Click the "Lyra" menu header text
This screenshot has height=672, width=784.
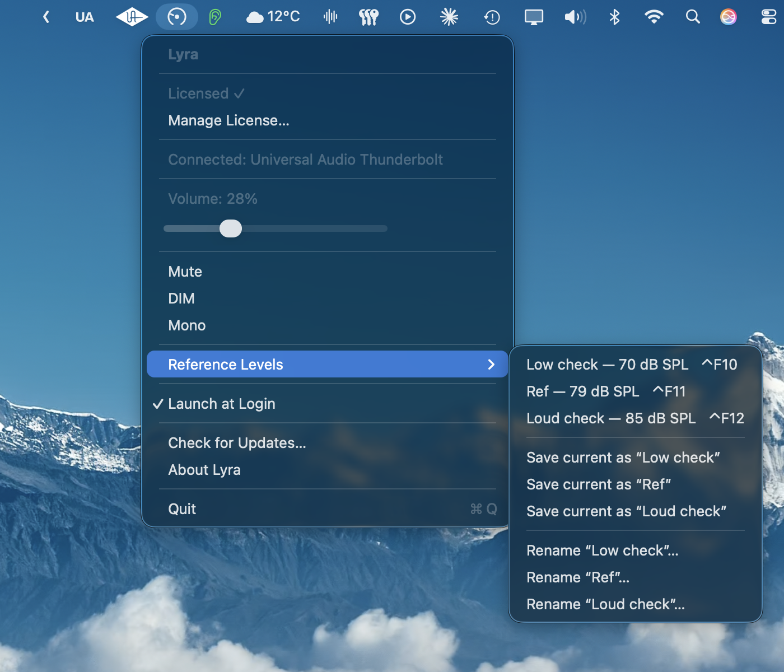pos(183,54)
